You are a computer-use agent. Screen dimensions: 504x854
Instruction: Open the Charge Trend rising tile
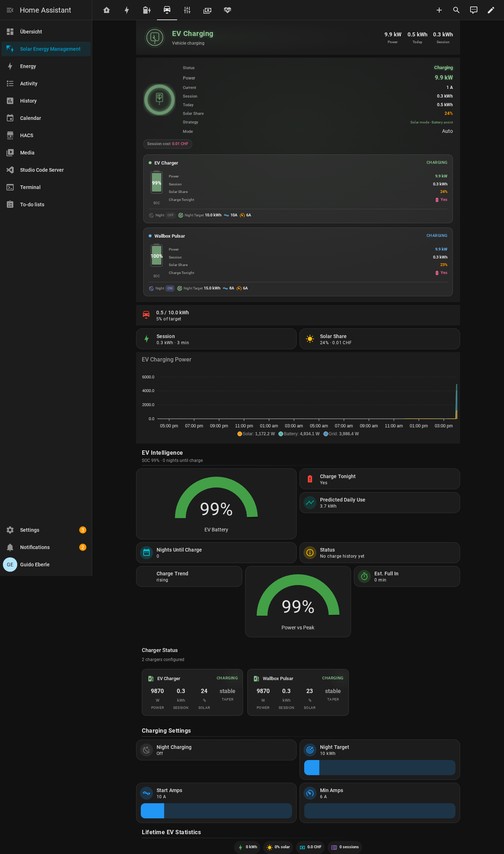point(189,576)
